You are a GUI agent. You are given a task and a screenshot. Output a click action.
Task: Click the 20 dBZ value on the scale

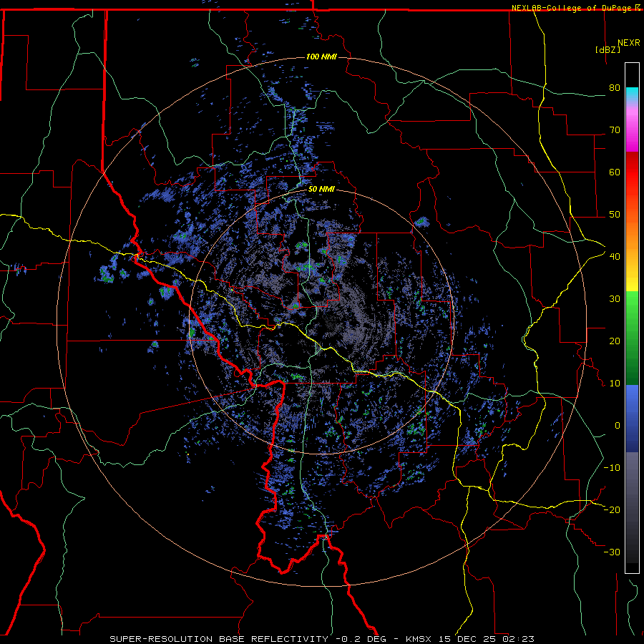615,341
